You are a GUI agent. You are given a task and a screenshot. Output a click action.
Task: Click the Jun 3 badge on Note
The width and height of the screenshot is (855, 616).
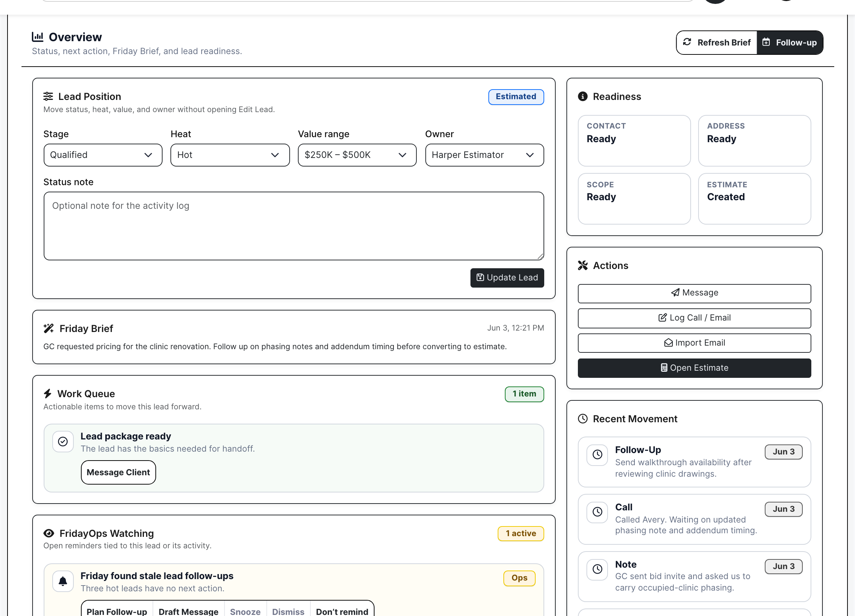pyautogui.click(x=783, y=566)
